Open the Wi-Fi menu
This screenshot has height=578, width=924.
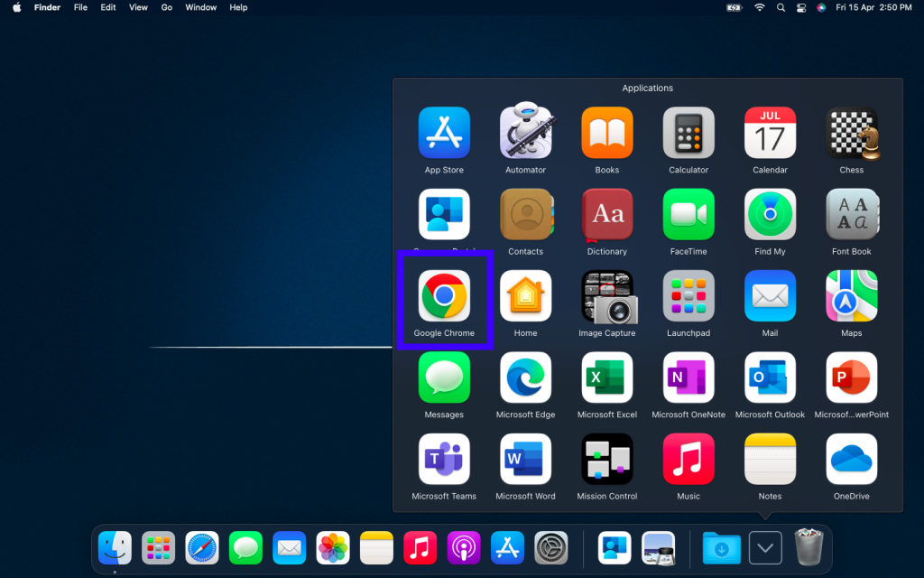(x=760, y=7)
